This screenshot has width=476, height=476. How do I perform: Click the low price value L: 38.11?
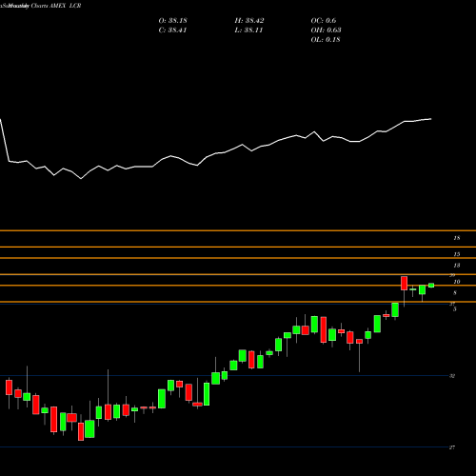pos(248,30)
